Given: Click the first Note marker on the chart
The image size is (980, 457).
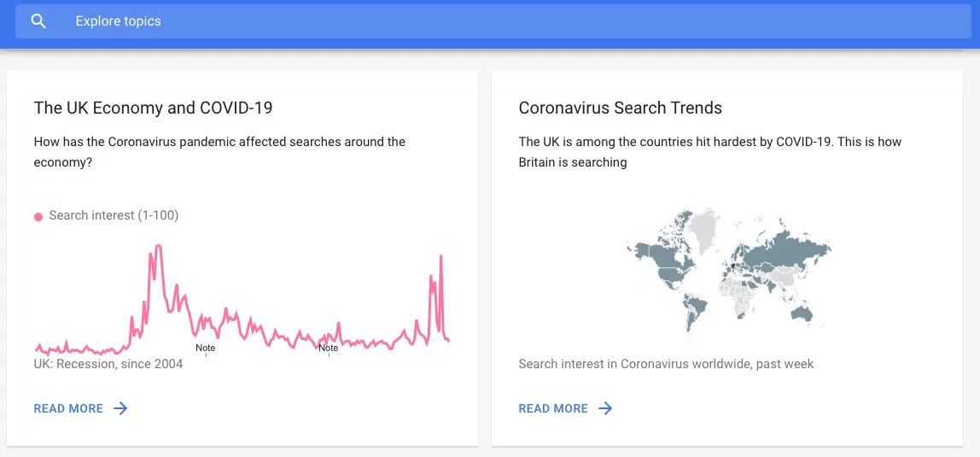Looking at the screenshot, I should (x=206, y=349).
